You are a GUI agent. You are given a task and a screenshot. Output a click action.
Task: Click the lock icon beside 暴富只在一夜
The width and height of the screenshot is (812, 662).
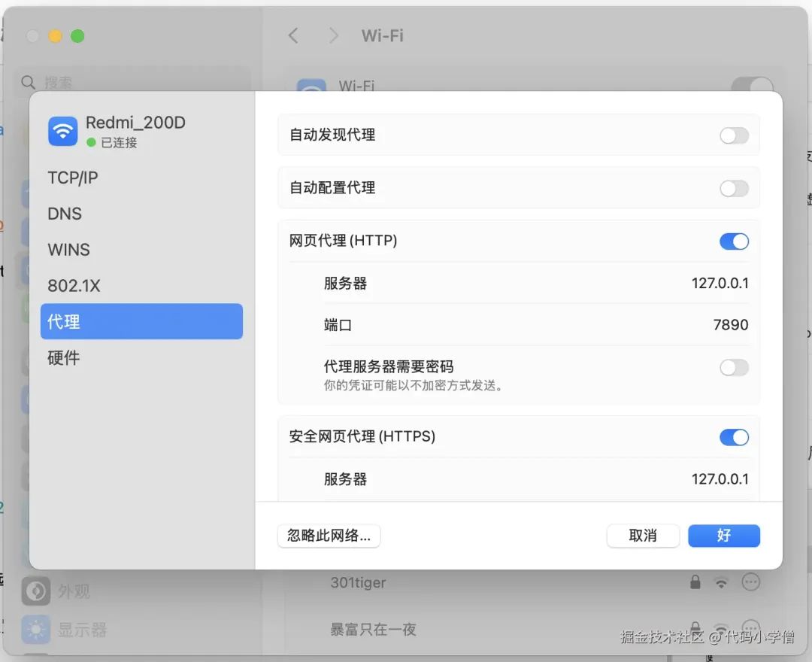click(x=695, y=629)
